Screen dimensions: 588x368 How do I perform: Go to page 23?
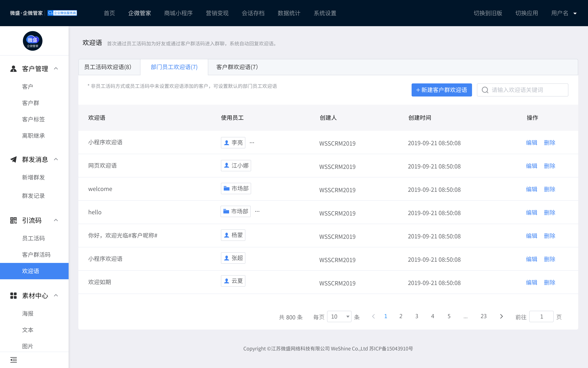click(x=484, y=316)
